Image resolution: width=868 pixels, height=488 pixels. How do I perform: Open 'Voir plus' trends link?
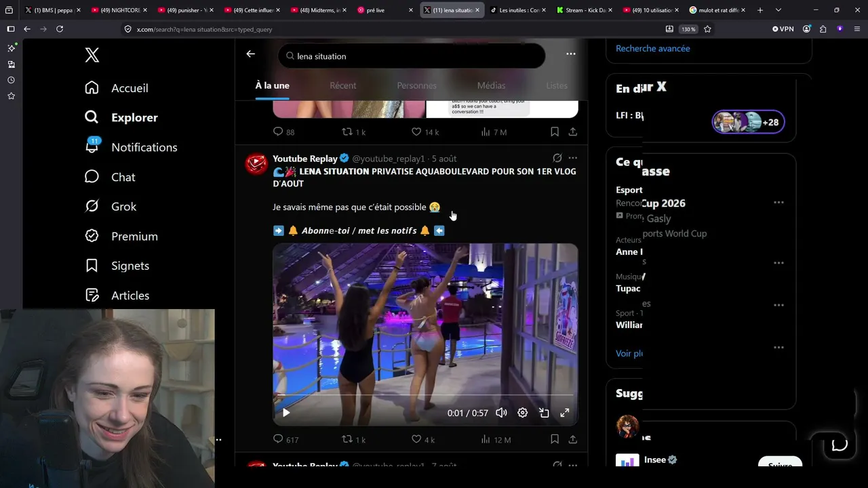point(629,353)
